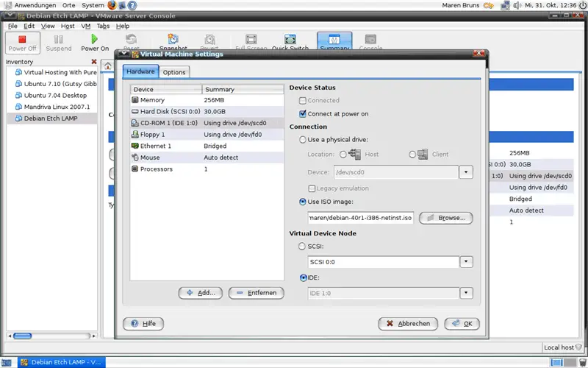Open the File menu

(12, 26)
